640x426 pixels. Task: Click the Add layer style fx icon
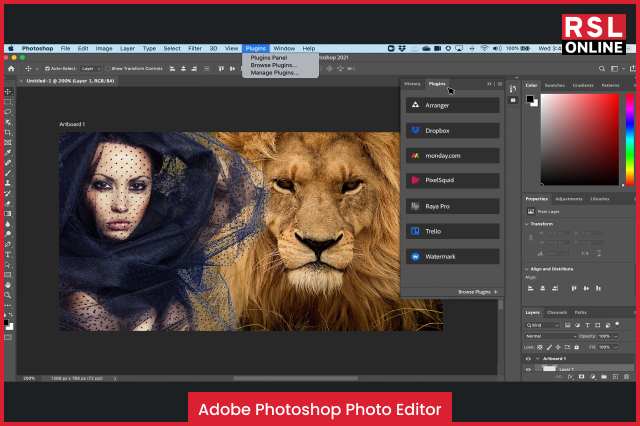571,377
